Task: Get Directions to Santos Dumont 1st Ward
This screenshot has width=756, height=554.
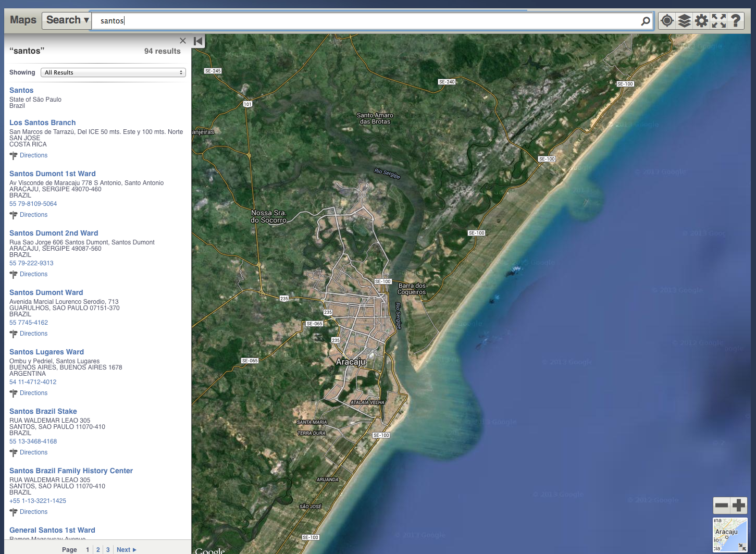Action: (x=33, y=215)
